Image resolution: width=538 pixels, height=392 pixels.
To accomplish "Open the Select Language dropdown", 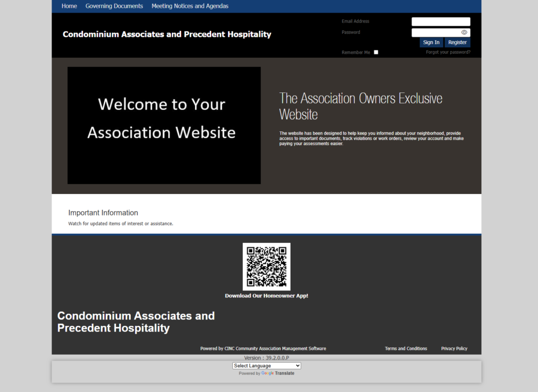I will [x=266, y=366].
